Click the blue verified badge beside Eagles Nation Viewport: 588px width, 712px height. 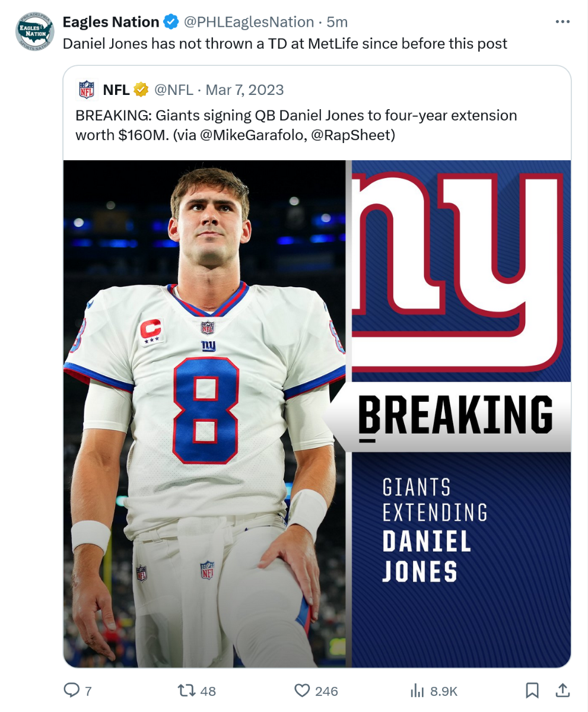pos(171,23)
